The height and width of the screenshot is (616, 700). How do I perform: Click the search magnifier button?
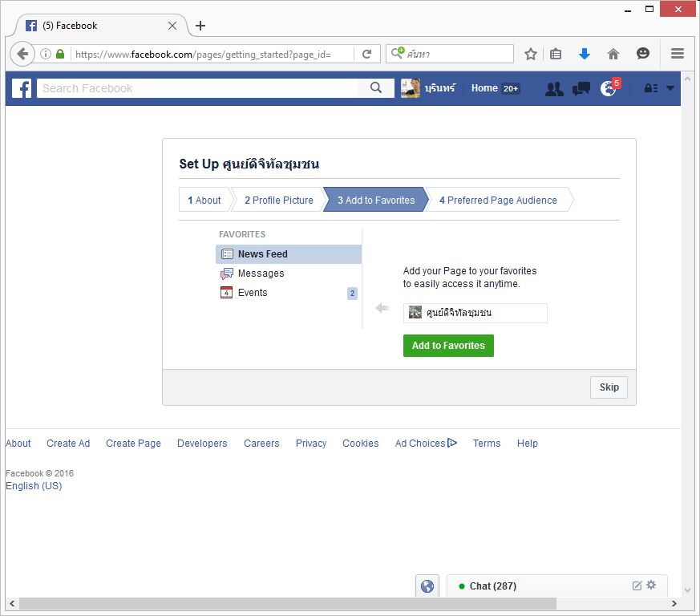click(x=376, y=88)
